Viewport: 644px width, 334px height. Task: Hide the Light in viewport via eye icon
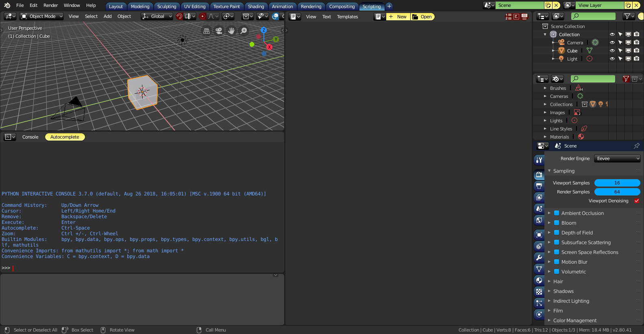point(612,59)
